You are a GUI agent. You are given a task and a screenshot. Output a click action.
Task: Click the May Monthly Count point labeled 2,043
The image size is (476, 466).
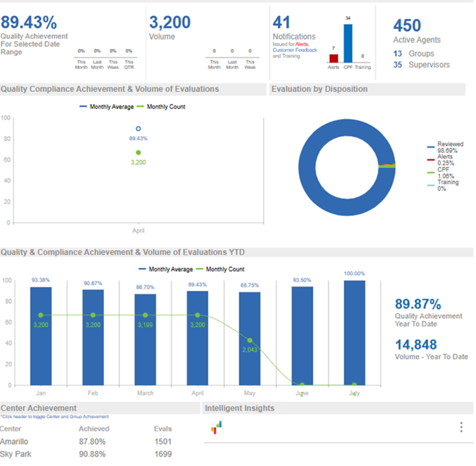click(x=249, y=340)
